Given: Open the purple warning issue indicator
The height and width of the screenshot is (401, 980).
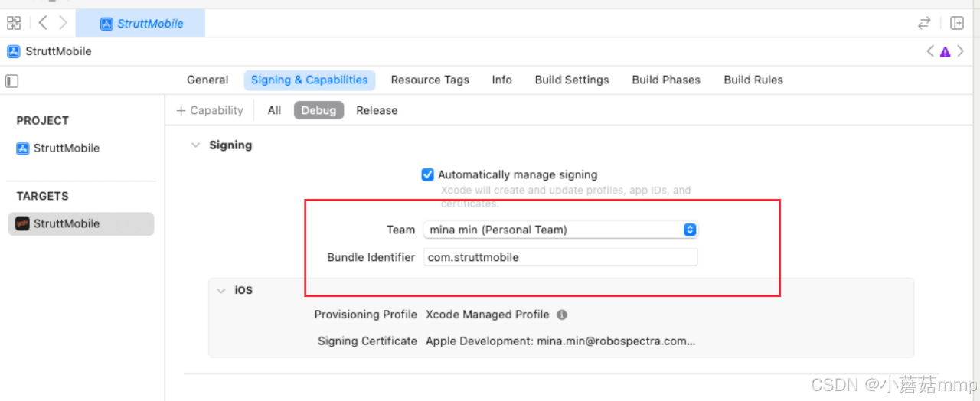Looking at the screenshot, I should coord(946,51).
